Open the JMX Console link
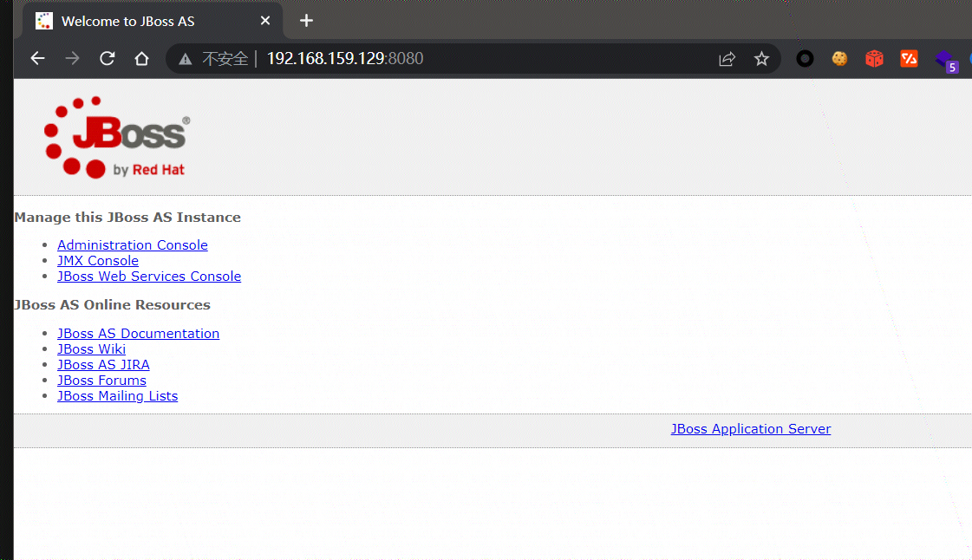The width and height of the screenshot is (972, 560). [98, 261]
